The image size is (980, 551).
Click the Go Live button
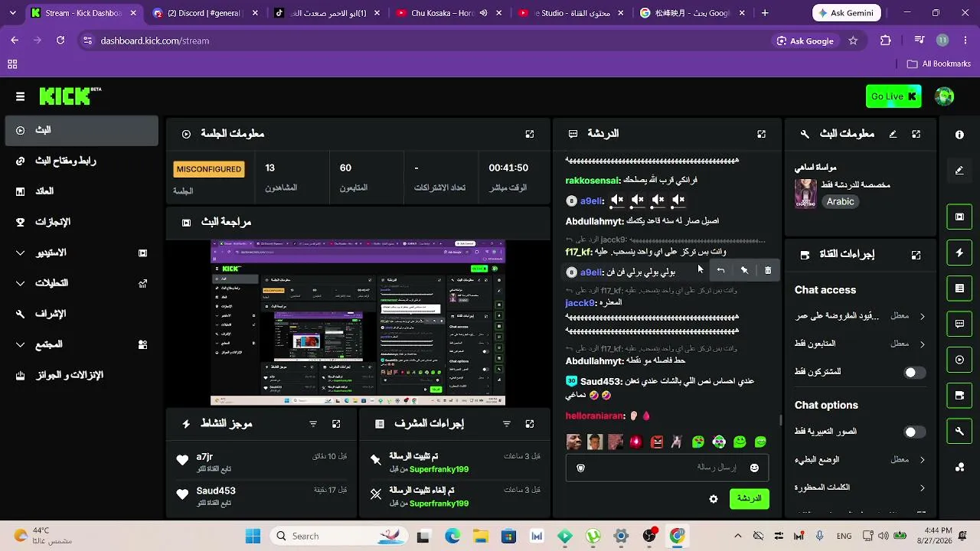893,96
